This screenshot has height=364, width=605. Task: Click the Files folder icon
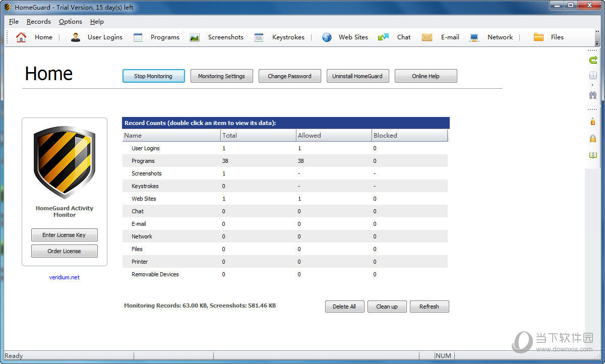coord(538,37)
